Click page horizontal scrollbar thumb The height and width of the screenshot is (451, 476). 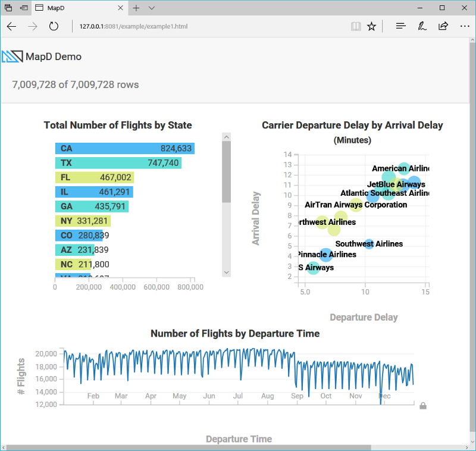(188, 448)
